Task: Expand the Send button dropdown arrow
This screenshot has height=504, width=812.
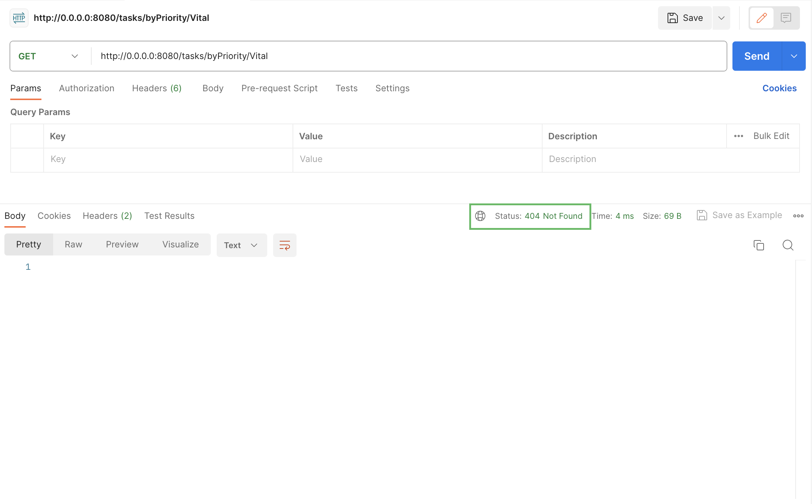Action: [794, 56]
